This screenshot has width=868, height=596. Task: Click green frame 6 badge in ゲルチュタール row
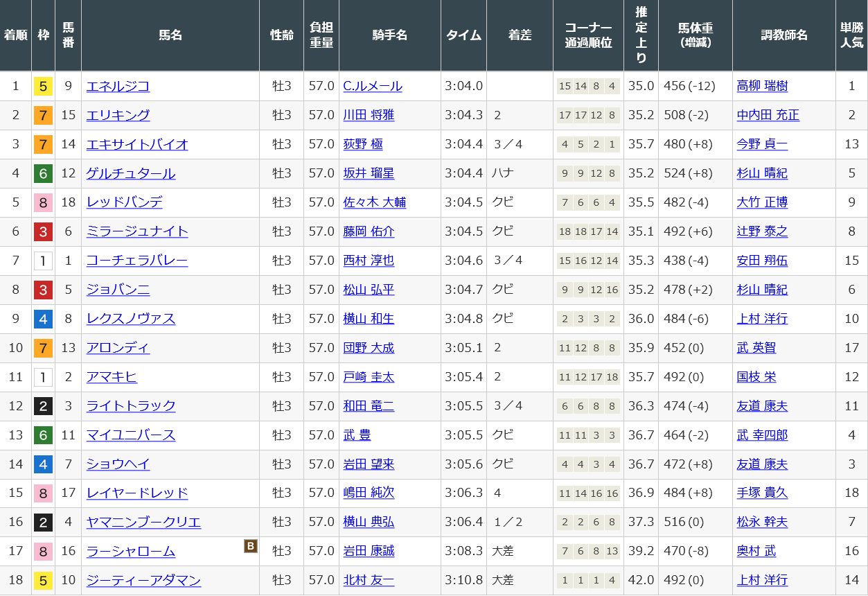(x=43, y=174)
